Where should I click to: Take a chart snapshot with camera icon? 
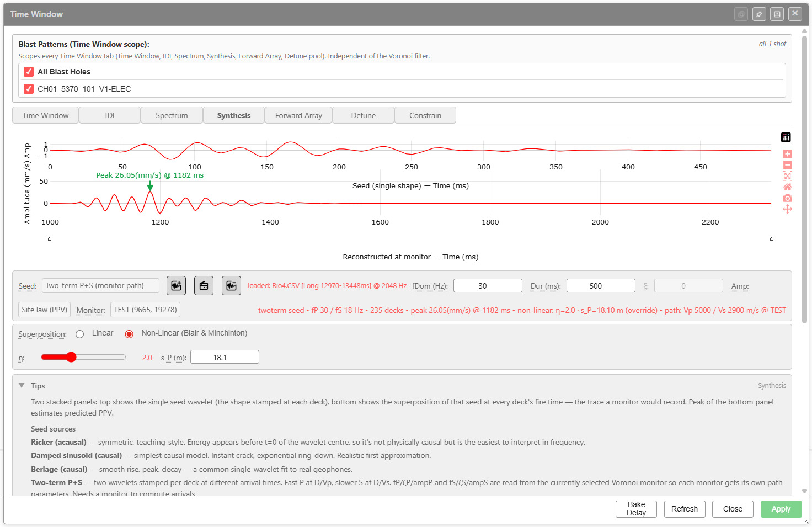(x=787, y=198)
